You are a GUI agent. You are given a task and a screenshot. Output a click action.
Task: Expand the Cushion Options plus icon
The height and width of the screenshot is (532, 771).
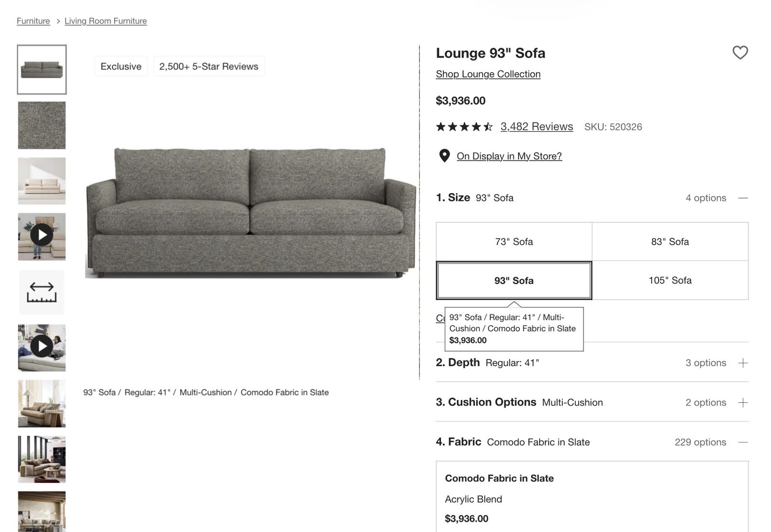point(743,402)
